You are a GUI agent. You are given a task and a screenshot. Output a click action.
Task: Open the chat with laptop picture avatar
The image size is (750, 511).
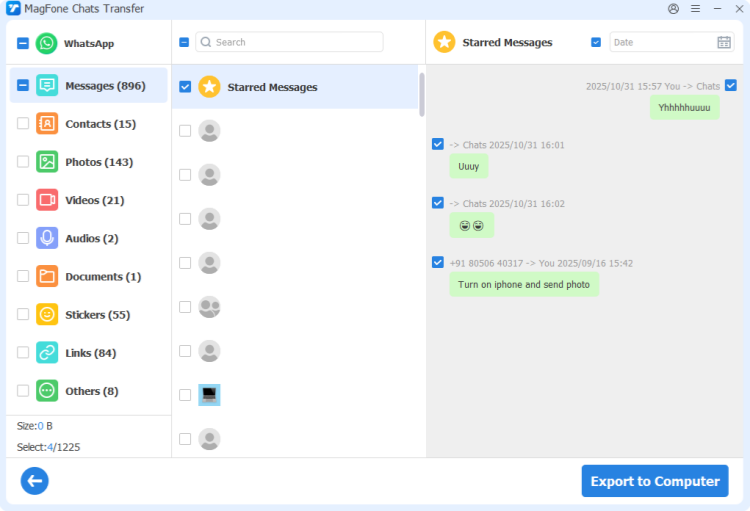209,395
